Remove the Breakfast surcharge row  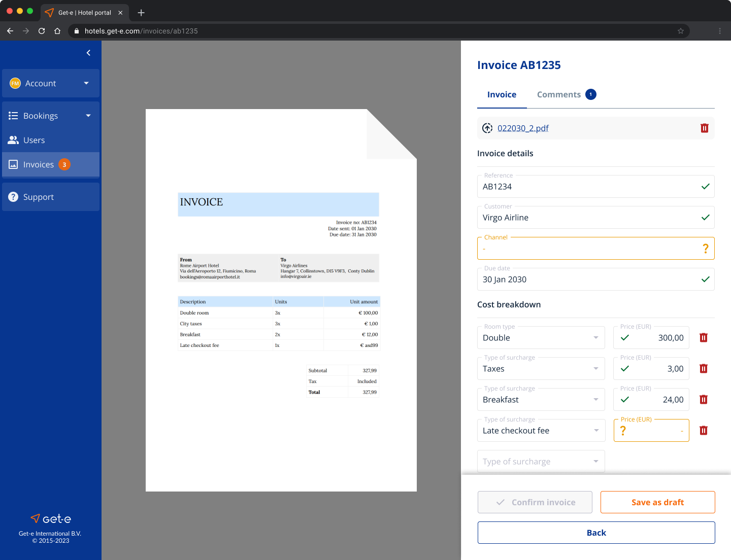(704, 400)
